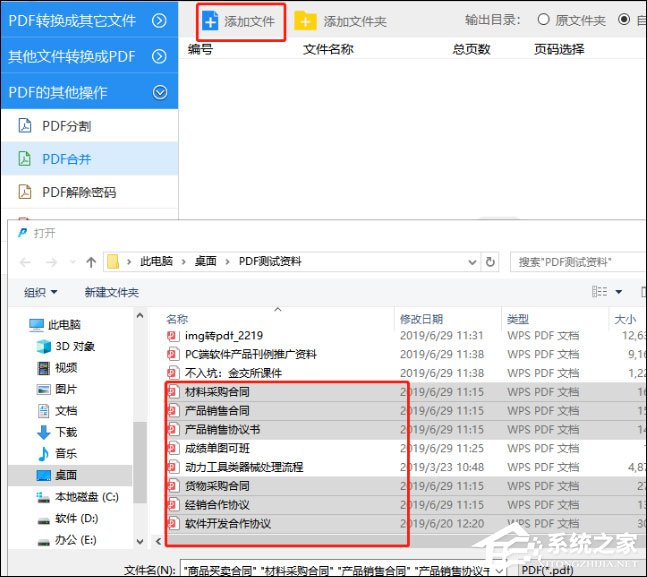Click the 音乐 note icon
The width and height of the screenshot is (647, 577).
[x=43, y=454]
